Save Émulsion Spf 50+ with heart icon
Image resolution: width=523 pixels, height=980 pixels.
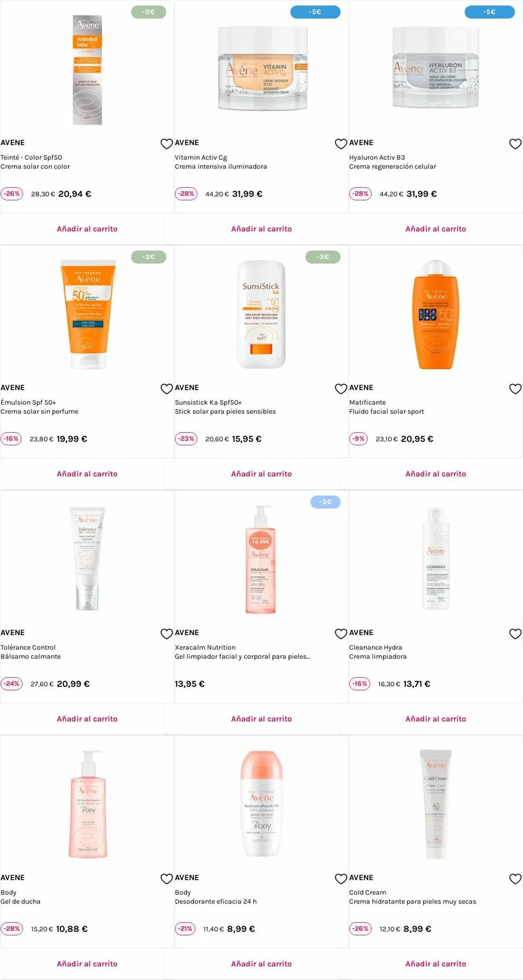[167, 389]
